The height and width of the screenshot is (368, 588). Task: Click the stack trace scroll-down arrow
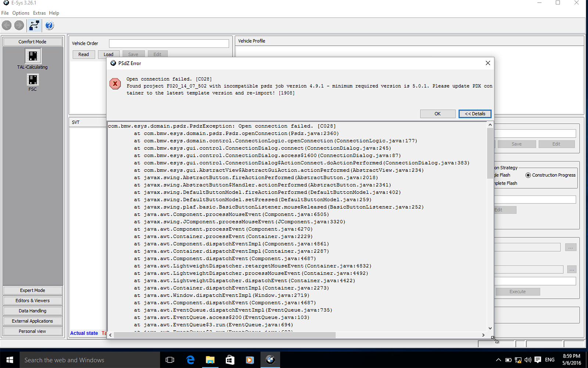click(490, 328)
